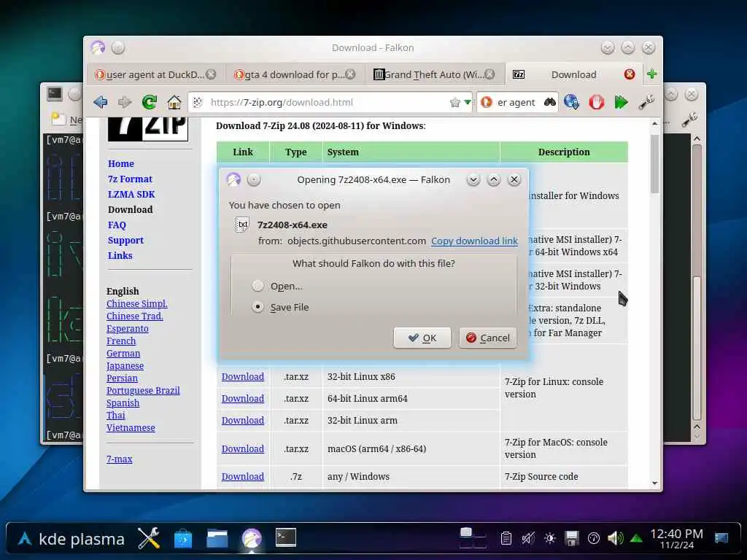Open the '7-max' link
This screenshot has width=747, height=560.
119,459
